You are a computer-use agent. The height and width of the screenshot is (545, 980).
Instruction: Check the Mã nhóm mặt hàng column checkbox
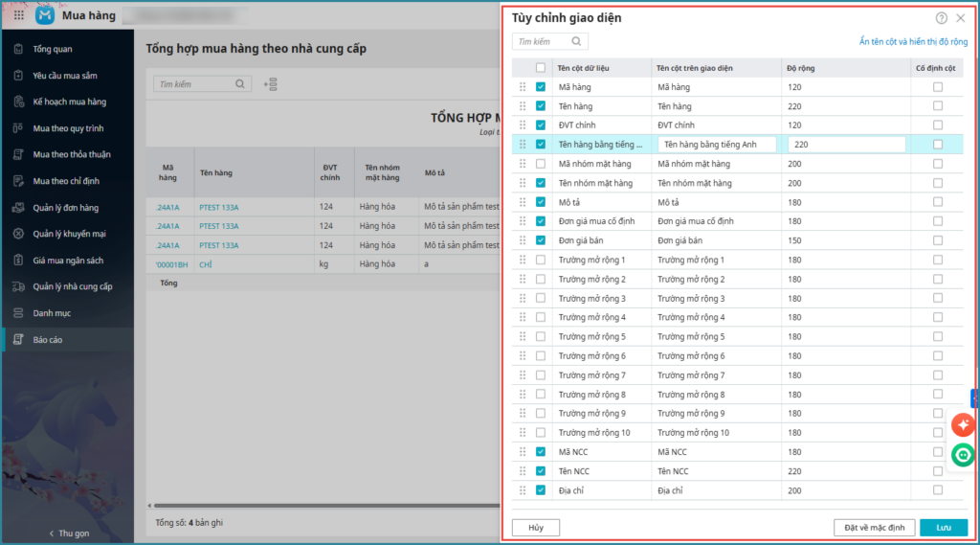[541, 164]
